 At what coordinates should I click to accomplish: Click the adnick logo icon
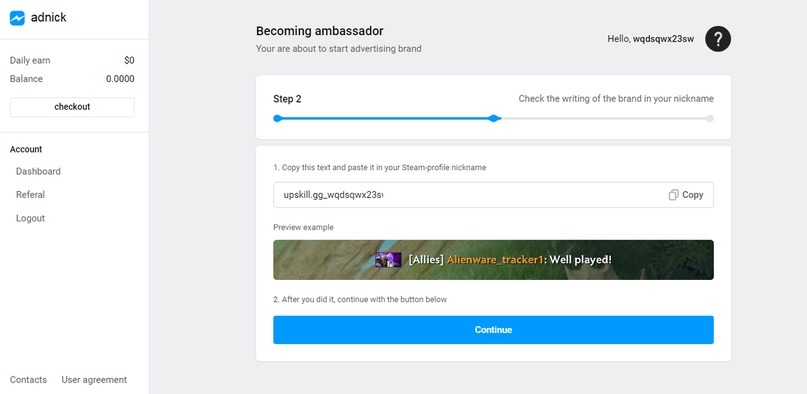pyautogui.click(x=17, y=18)
